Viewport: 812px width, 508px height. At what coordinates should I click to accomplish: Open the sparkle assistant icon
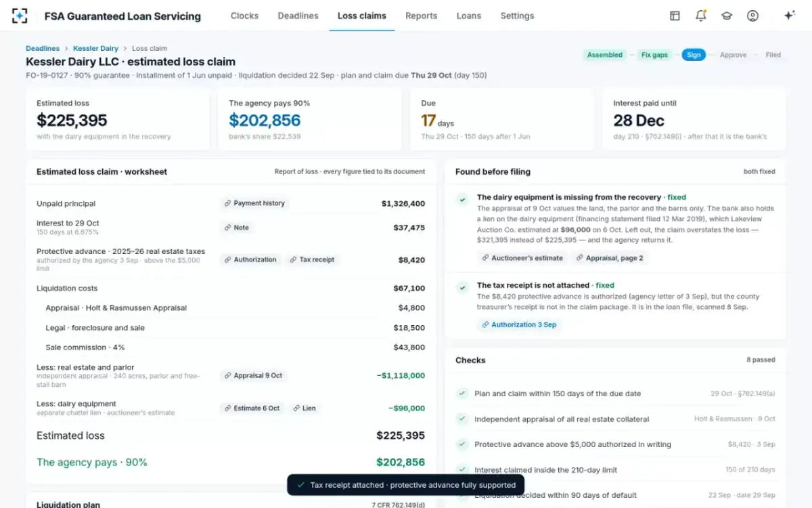(789, 16)
